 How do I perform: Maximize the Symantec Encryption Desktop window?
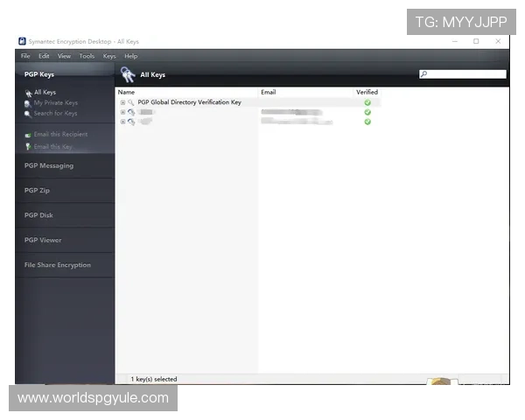pyautogui.click(x=476, y=41)
